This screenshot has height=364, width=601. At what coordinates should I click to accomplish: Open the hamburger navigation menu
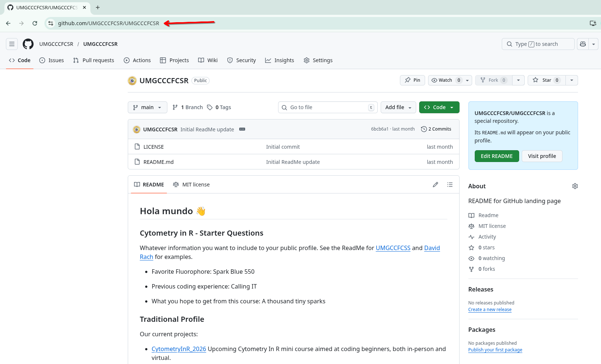click(x=12, y=44)
